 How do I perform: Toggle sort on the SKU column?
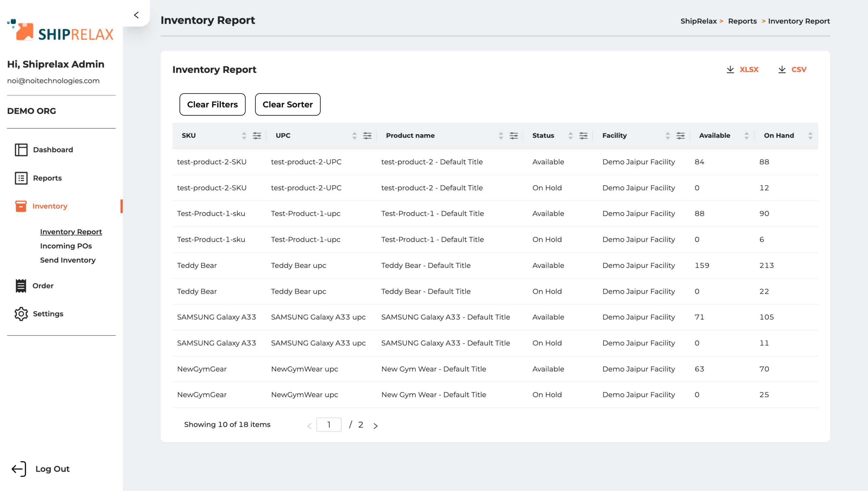point(244,136)
